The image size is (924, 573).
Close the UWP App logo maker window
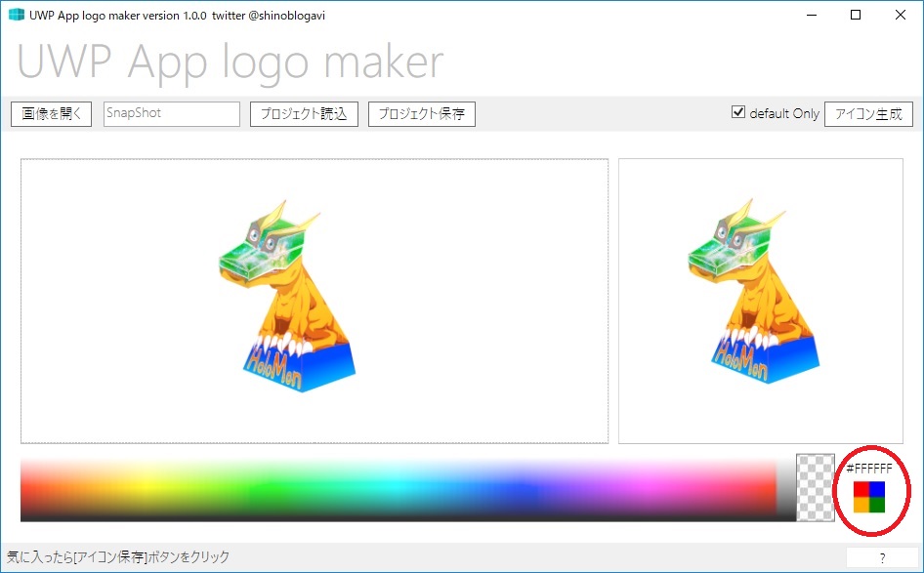click(901, 16)
